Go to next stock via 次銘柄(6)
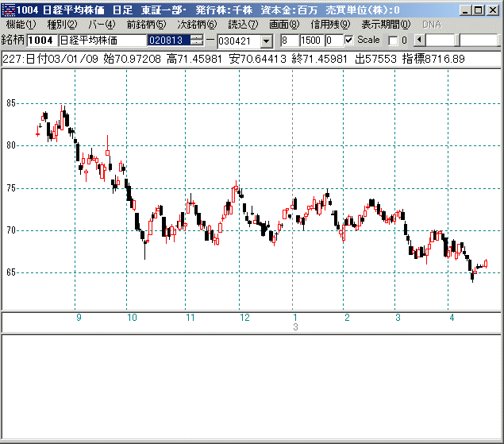Viewport: 504px width, 444px height. click(198, 25)
